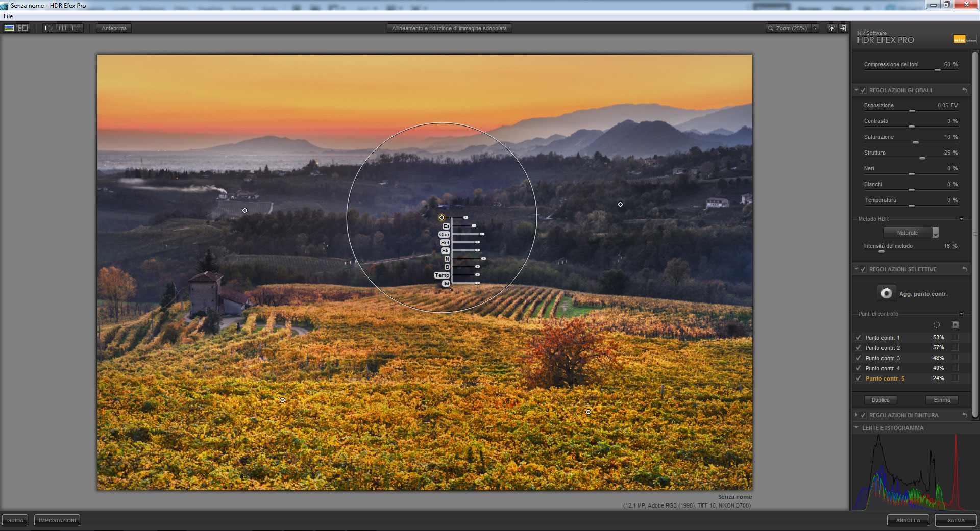Open the Naturale HDR method dropdown

point(911,233)
